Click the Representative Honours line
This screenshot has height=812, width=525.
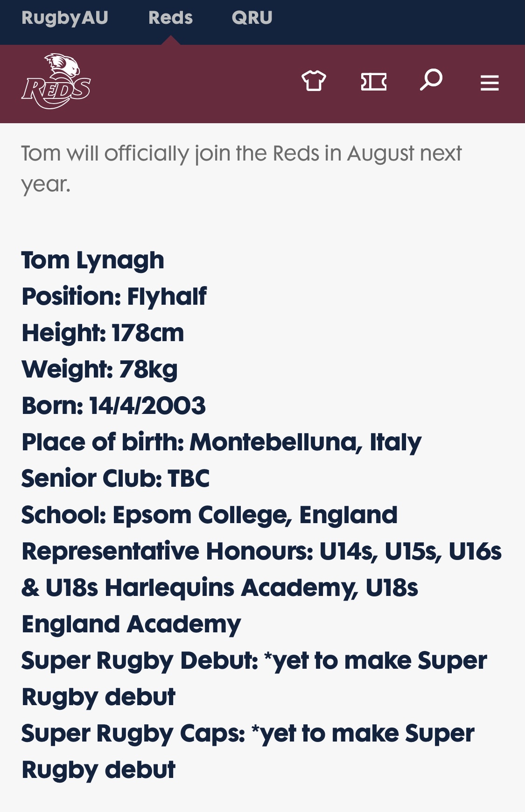tap(262, 588)
